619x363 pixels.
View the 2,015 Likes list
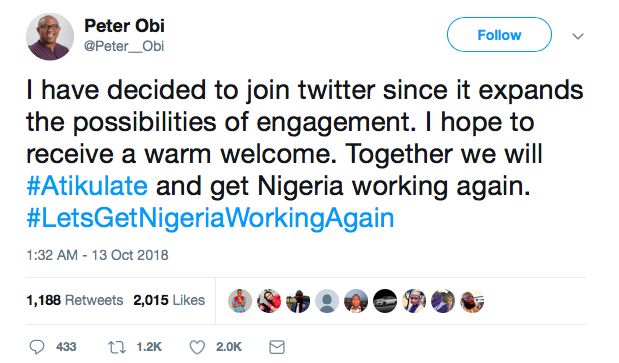pos(169,300)
